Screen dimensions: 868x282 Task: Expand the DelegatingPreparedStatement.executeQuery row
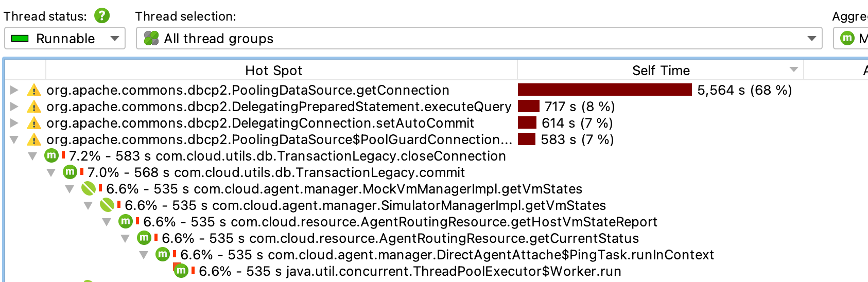coord(14,107)
